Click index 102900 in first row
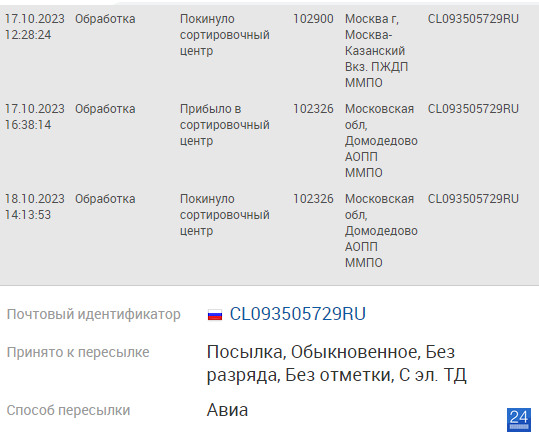The width and height of the screenshot is (539, 440). pyautogui.click(x=313, y=19)
